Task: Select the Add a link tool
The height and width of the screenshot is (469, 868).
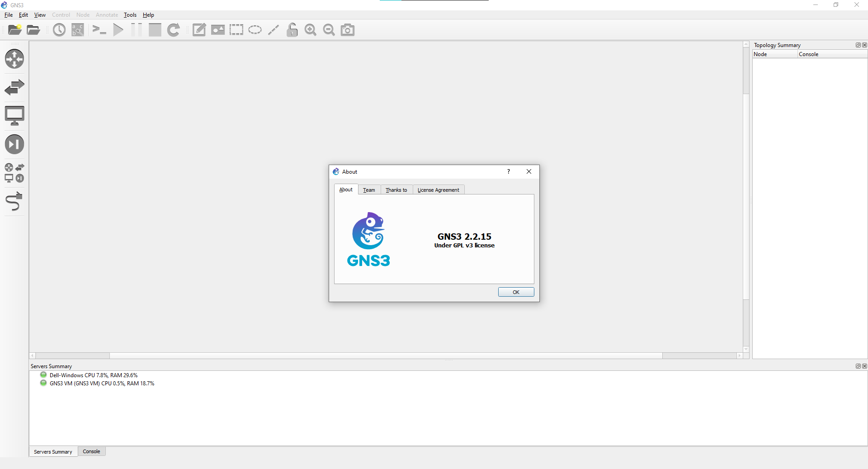Action: 14,201
